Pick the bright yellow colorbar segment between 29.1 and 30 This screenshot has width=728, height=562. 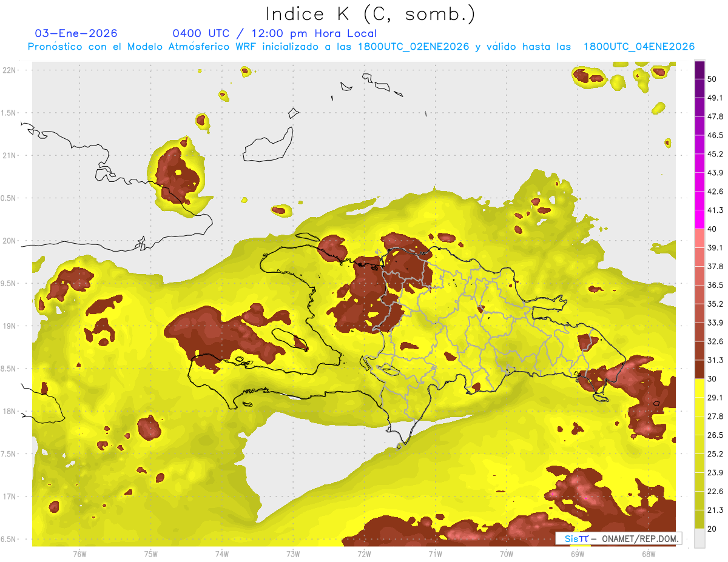(x=699, y=389)
